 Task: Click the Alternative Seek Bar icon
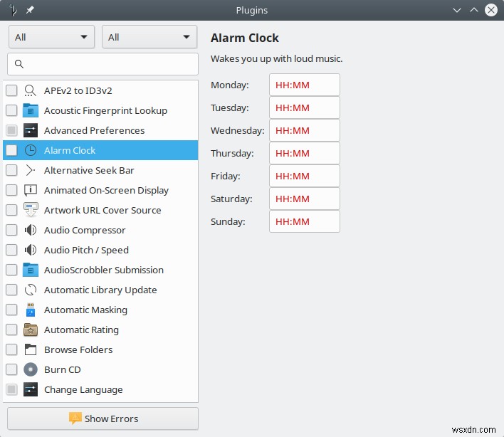click(x=30, y=170)
